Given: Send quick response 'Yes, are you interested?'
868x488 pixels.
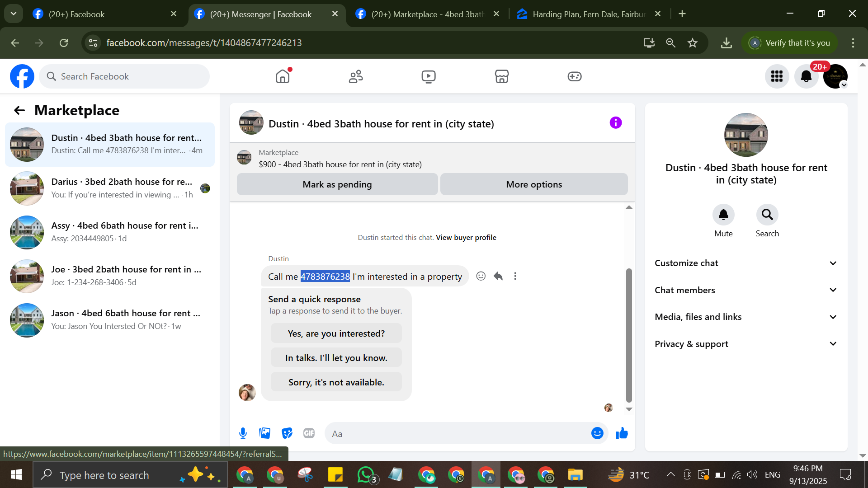Looking at the screenshot, I should 336,333.
